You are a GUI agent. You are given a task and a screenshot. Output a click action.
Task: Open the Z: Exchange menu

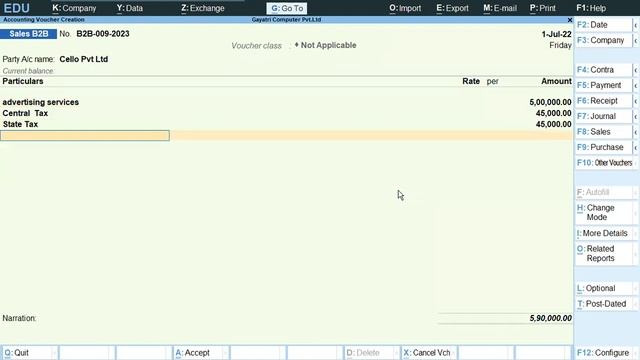[202, 8]
